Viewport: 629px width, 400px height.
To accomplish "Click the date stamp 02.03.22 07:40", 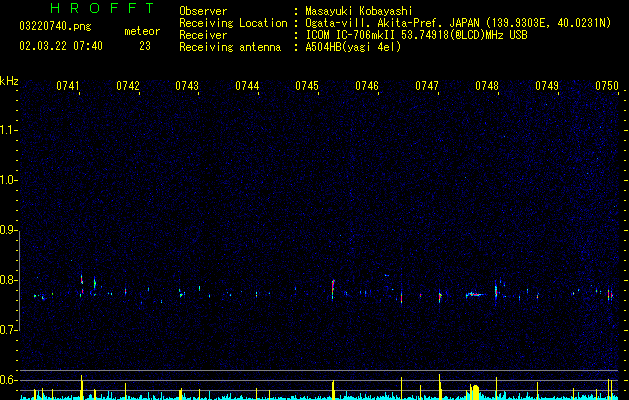I will point(61,46).
